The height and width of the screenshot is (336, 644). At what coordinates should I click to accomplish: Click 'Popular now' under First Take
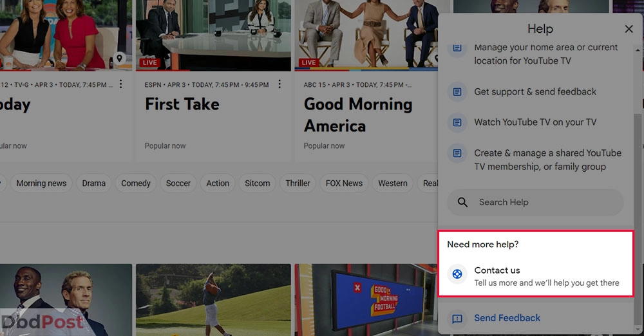(165, 146)
